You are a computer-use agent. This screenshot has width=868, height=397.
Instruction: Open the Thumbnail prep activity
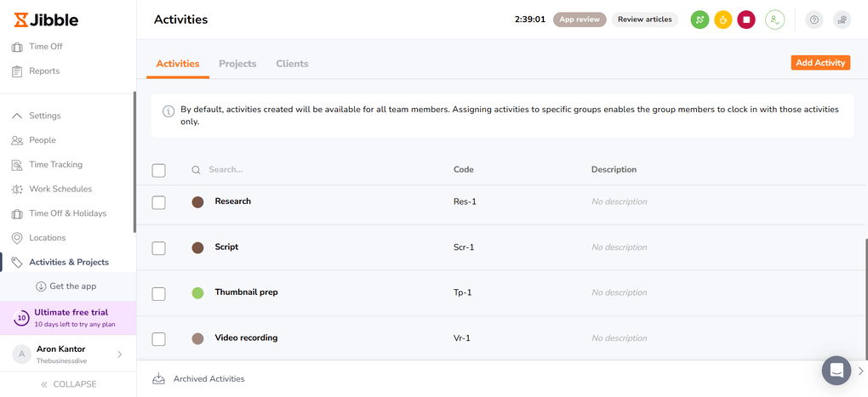coord(246,292)
